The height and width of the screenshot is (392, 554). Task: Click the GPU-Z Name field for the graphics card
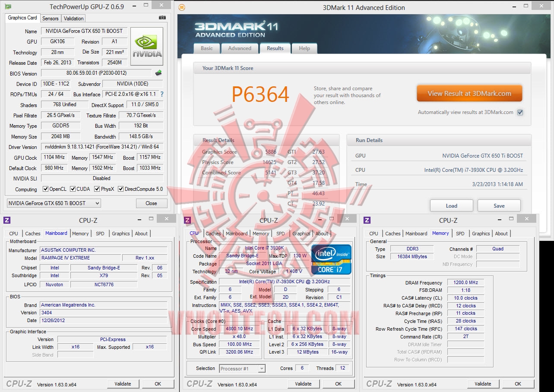(x=84, y=31)
